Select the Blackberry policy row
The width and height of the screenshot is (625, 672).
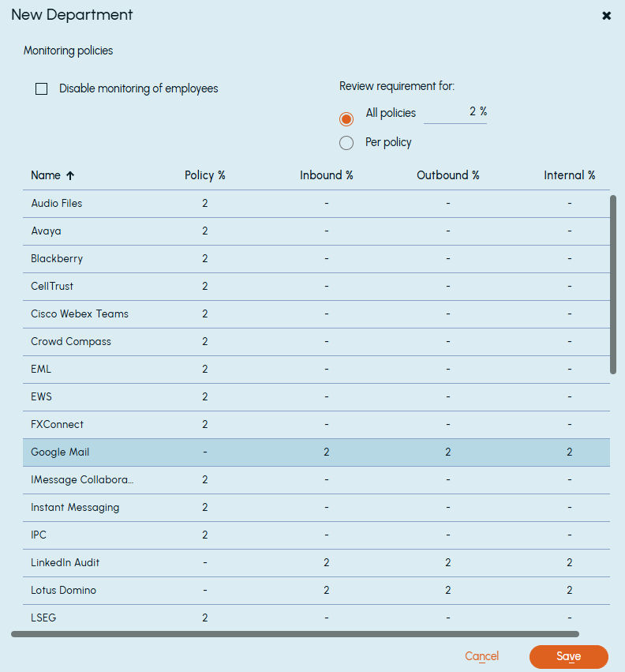[x=316, y=259]
